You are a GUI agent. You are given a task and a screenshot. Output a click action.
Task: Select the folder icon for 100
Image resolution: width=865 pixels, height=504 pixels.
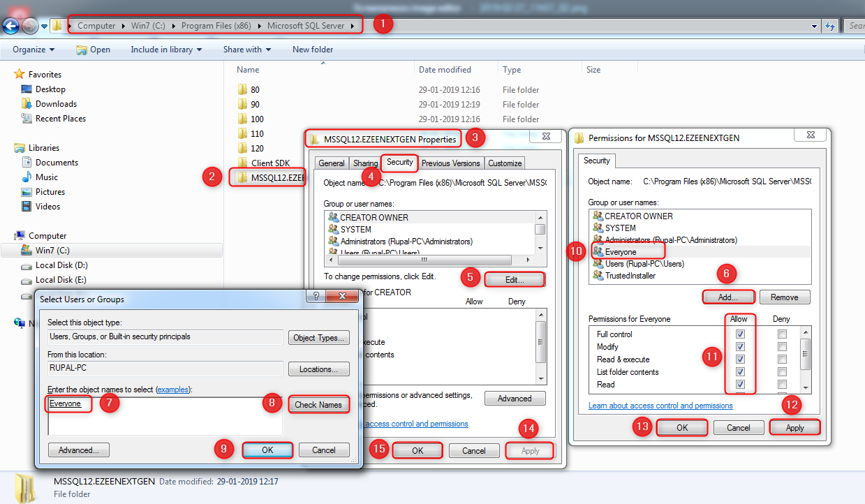coord(242,119)
